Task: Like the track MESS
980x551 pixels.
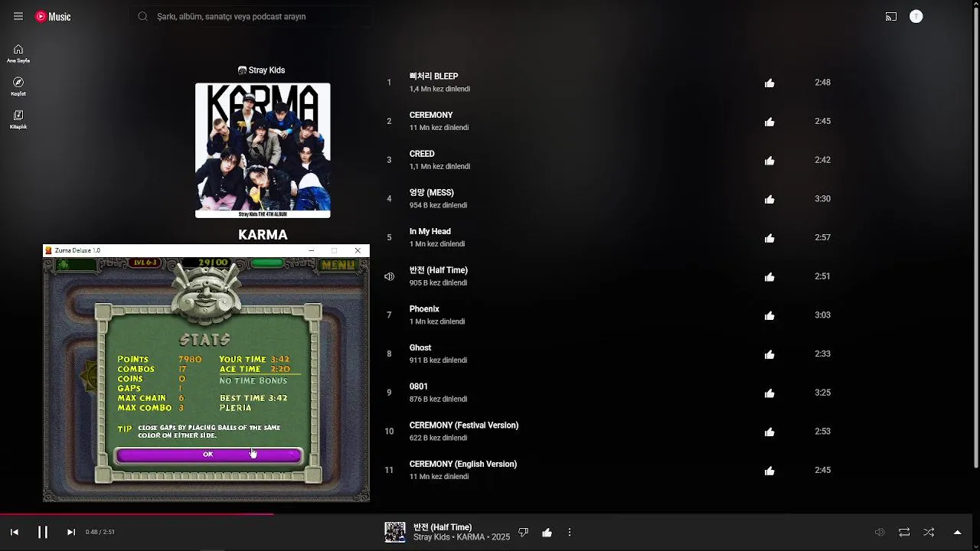Action: pos(769,199)
